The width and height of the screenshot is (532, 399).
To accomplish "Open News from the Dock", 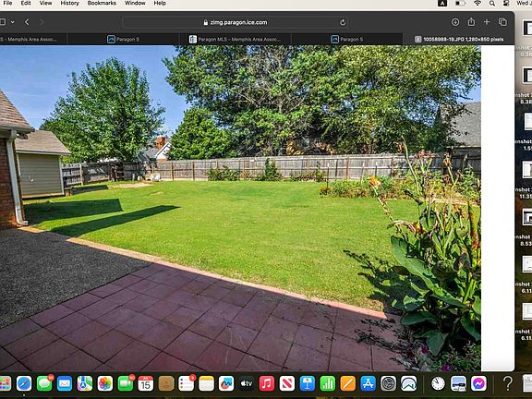I will point(287,383).
